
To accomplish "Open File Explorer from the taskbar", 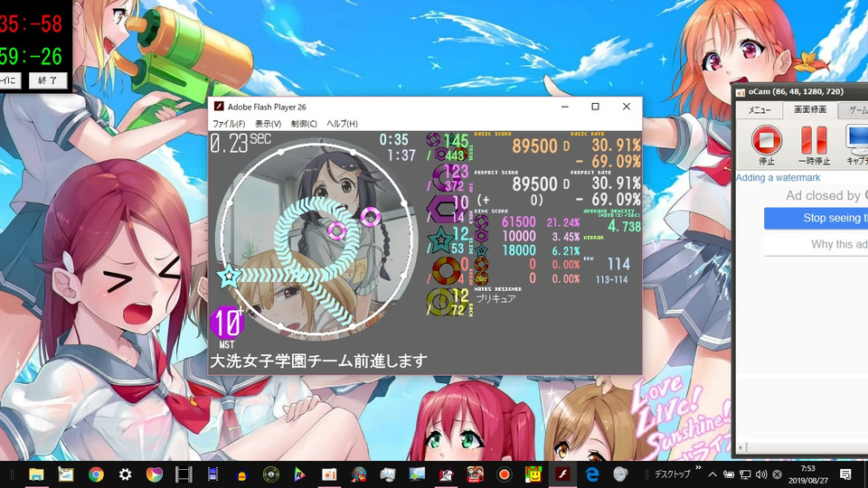I will point(36,474).
